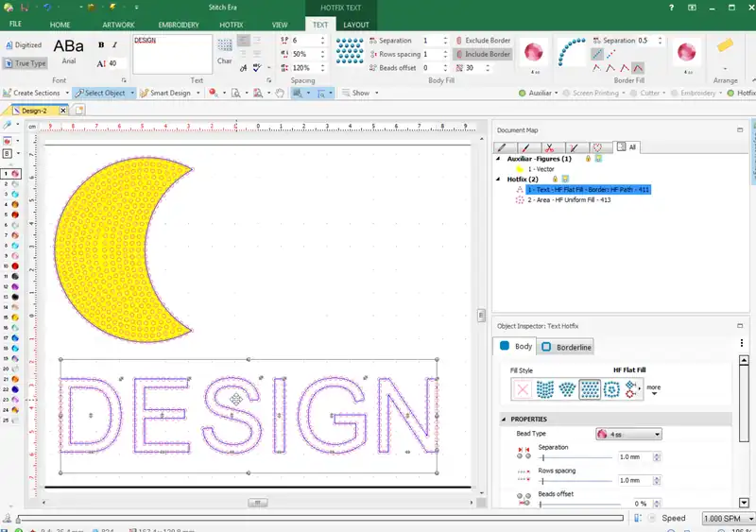Select the Hand pan tool in toolbar

pyautogui.click(x=281, y=94)
